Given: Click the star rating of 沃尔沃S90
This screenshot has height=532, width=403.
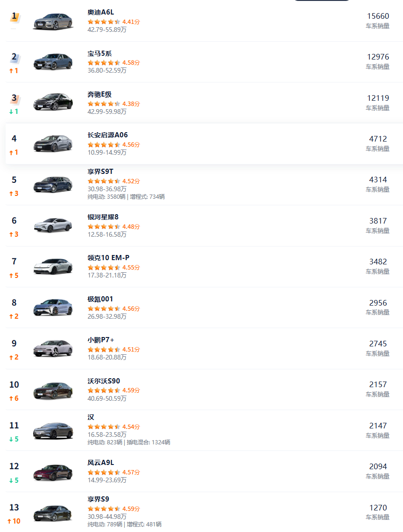Looking at the screenshot, I should [x=104, y=390].
